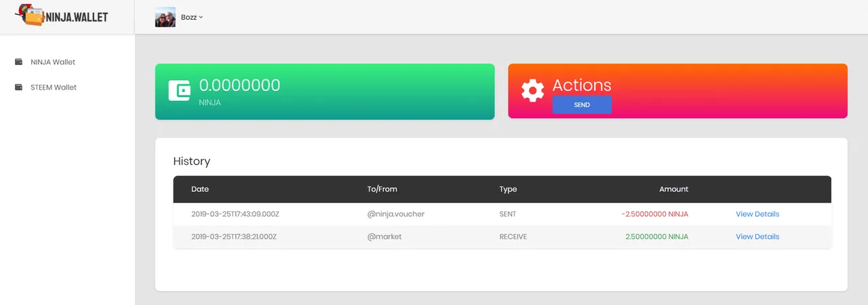
Task: Click date 2019-03-25T17:43:09.000Z
Action: point(235,214)
